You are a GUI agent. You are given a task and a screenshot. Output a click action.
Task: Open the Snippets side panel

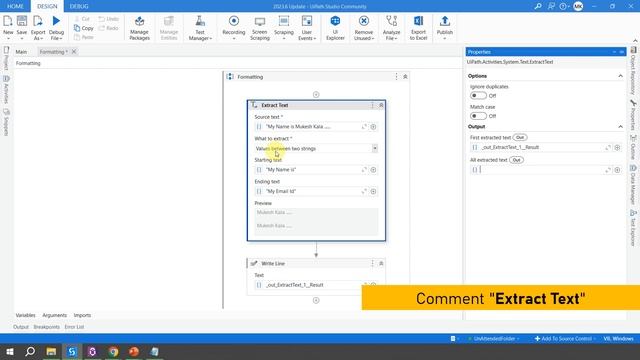point(6,122)
